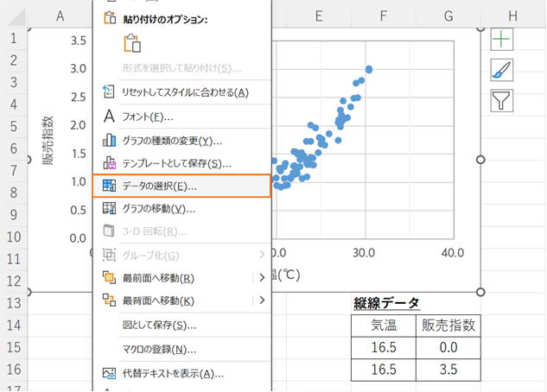Select row 5 header

(x=13, y=126)
